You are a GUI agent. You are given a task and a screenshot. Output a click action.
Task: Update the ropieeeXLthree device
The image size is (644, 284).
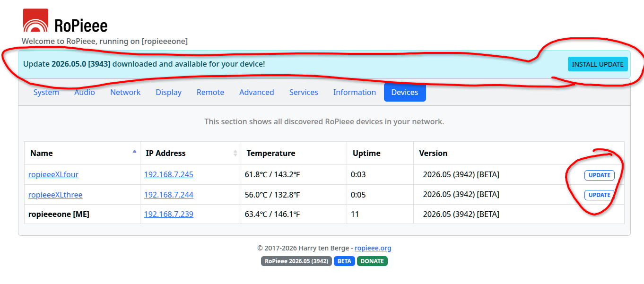point(599,195)
